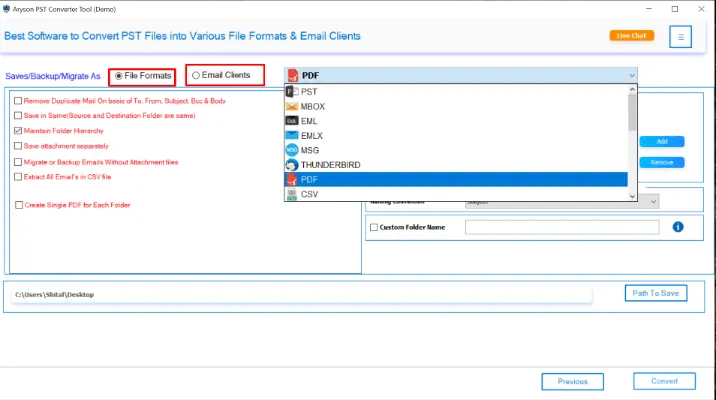Click the MBOX envelope icon

coord(292,106)
